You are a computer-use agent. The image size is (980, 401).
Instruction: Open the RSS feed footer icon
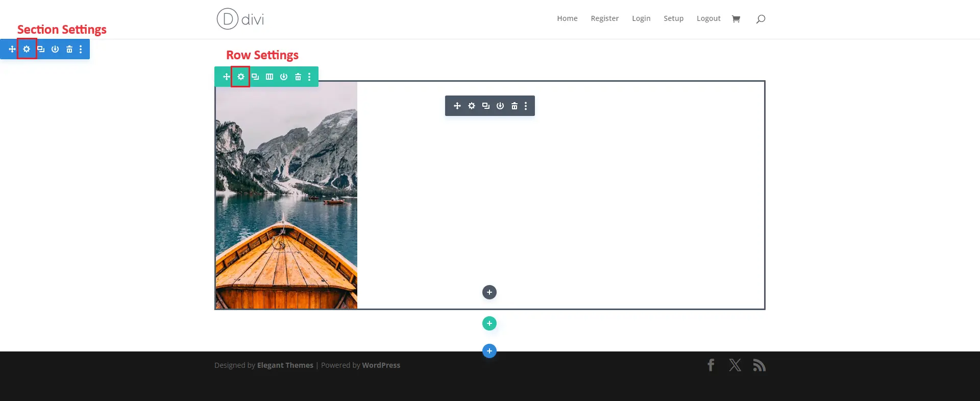(759, 365)
